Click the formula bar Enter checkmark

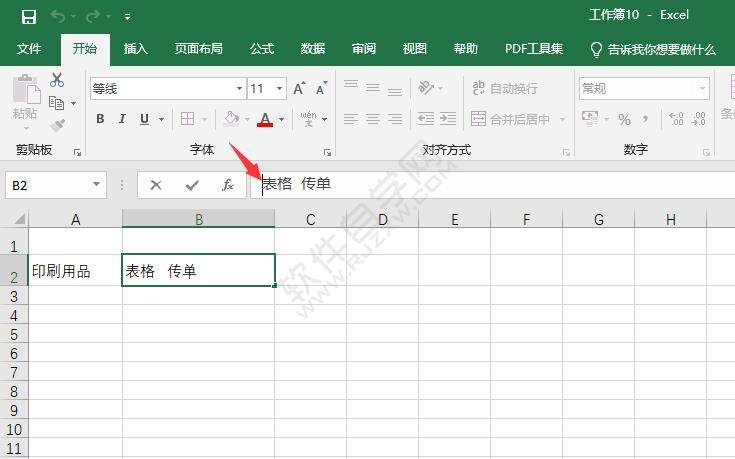tap(192, 185)
